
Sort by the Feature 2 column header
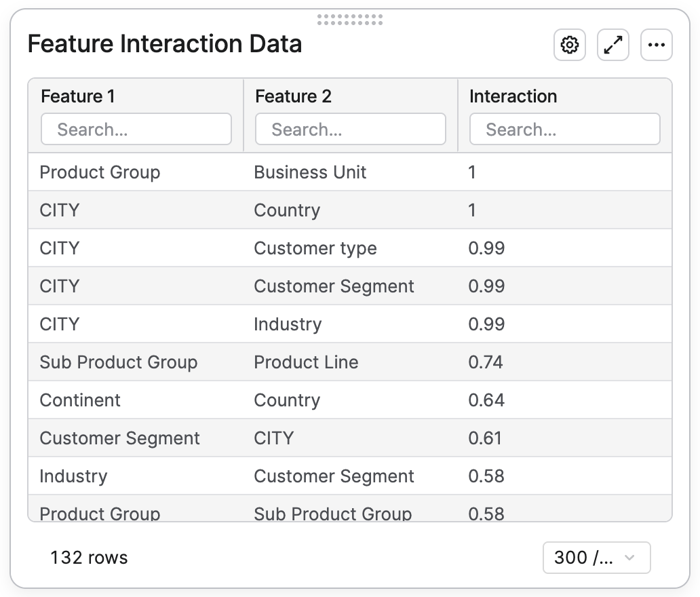293,96
